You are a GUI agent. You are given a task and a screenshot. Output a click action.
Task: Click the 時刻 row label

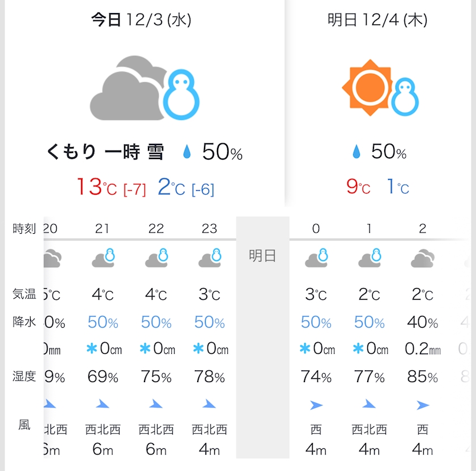point(24,228)
